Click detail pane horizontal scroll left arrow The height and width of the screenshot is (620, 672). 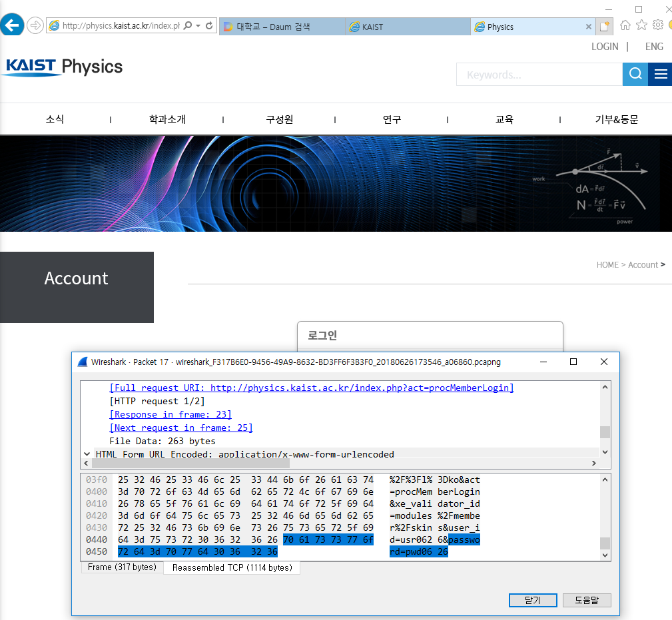coord(86,464)
